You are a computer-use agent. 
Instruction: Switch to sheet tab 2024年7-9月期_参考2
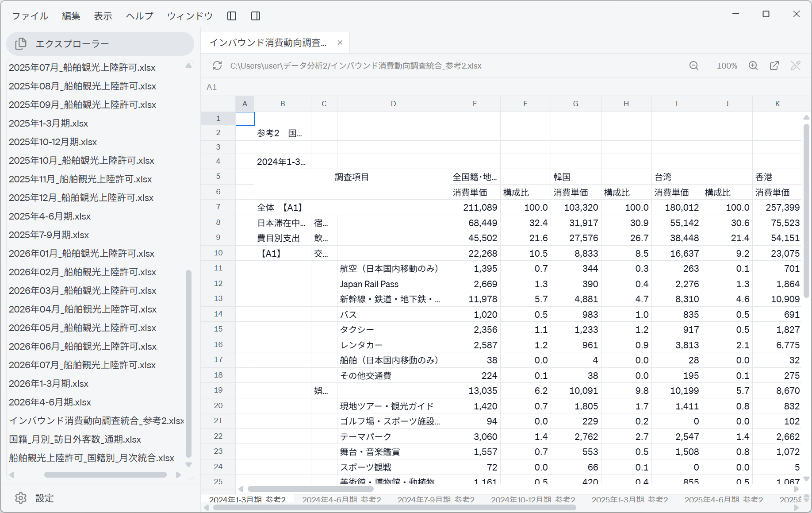[x=436, y=499]
